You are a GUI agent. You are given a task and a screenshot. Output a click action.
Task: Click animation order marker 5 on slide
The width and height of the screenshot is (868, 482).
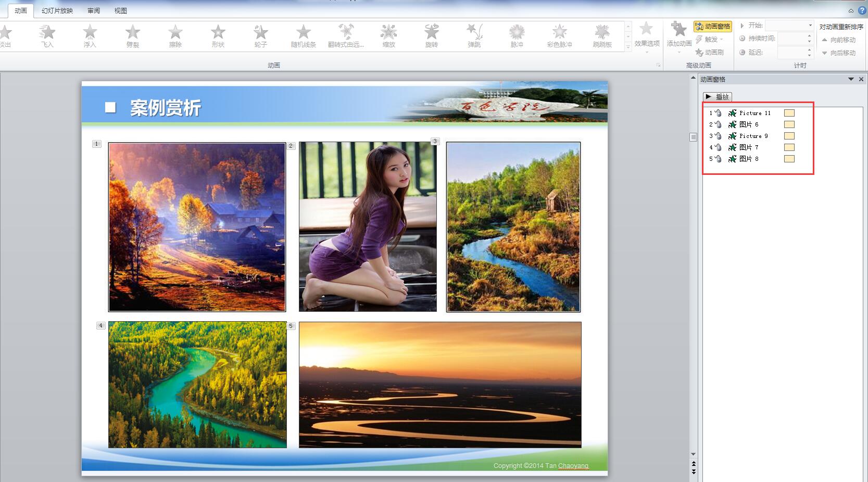[291, 326]
